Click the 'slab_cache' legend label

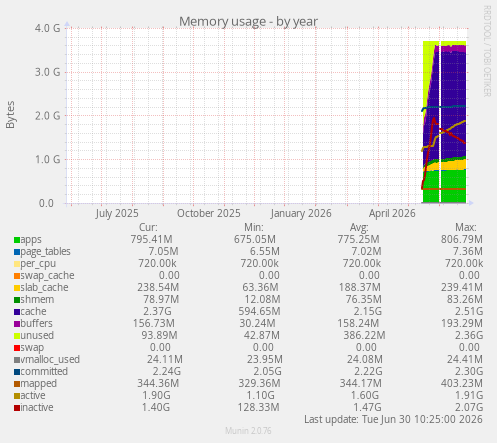(45, 288)
